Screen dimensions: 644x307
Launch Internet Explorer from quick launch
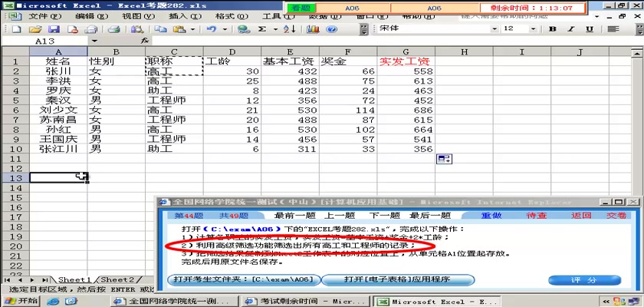point(53,301)
